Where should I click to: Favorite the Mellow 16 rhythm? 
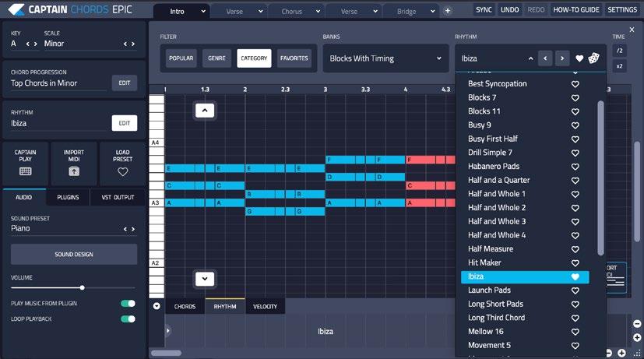tap(575, 332)
